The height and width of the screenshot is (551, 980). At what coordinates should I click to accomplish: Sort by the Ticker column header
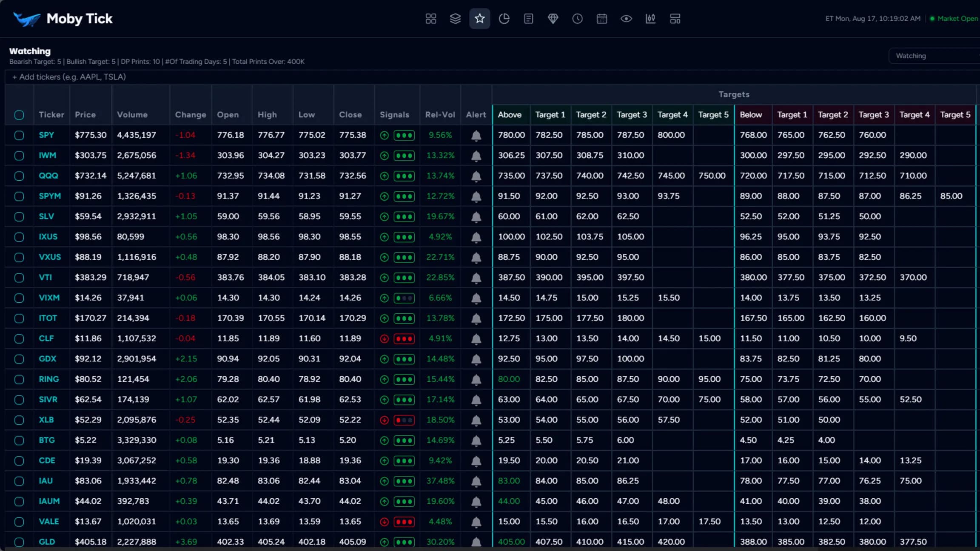(51, 115)
